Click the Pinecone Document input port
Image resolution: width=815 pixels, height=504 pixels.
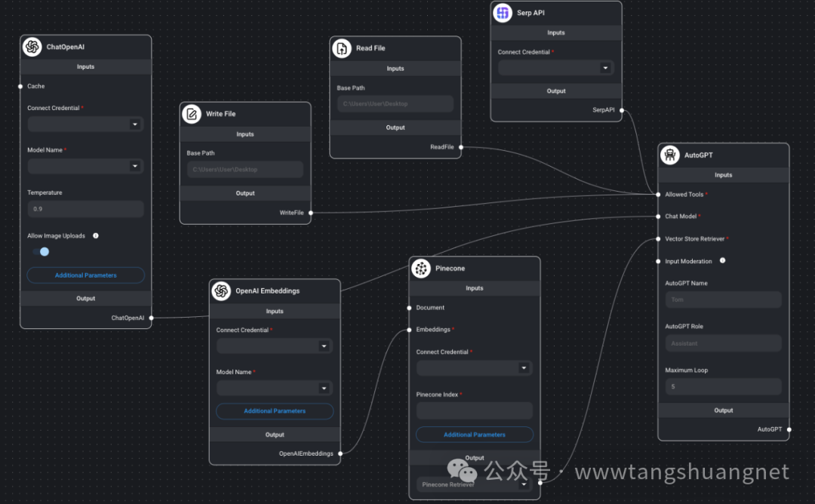pos(409,308)
